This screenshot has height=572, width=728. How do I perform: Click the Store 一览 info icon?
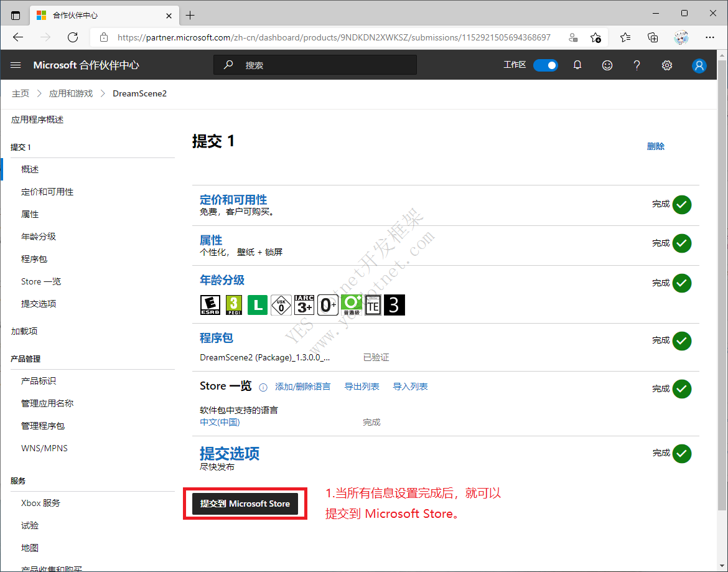263,387
